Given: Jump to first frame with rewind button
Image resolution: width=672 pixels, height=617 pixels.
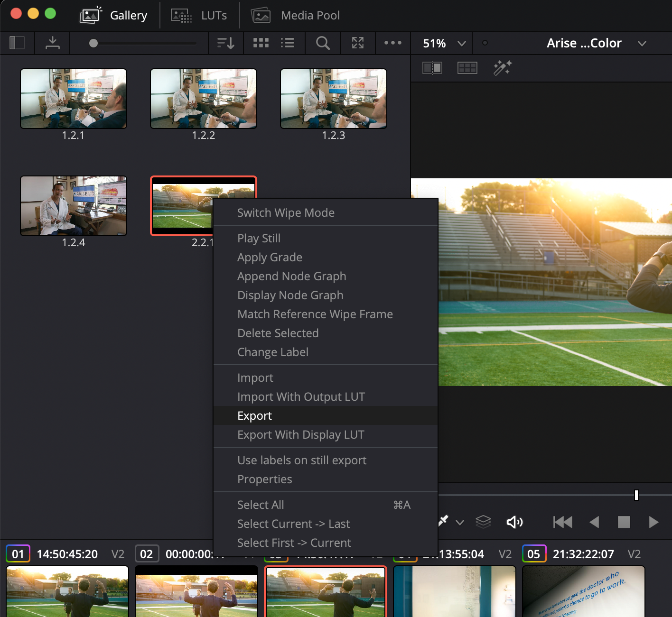Looking at the screenshot, I should point(562,522).
